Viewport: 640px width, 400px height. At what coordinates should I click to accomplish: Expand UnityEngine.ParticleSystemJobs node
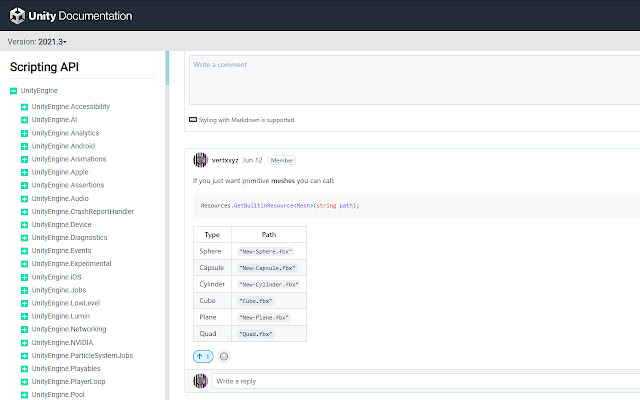pyautogui.click(x=24, y=356)
